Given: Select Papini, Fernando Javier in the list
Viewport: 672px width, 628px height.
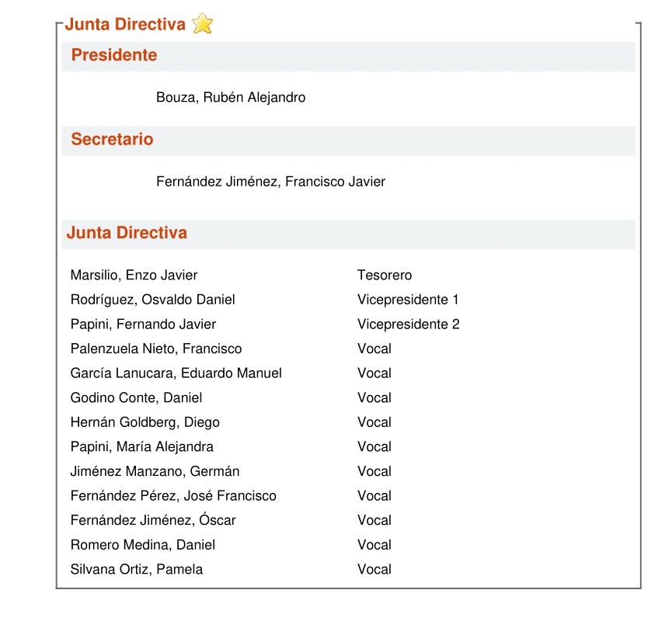Looking at the screenshot, I should (x=143, y=324).
